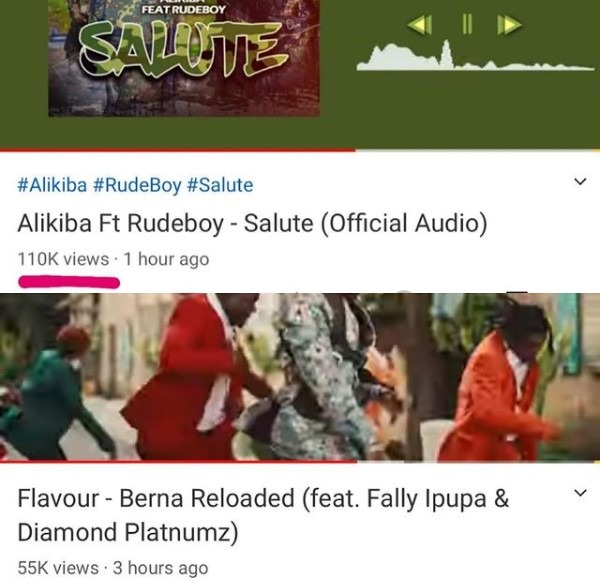Open the #RudeBoy hashtag
The width and height of the screenshot is (600, 584).
click(137, 185)
